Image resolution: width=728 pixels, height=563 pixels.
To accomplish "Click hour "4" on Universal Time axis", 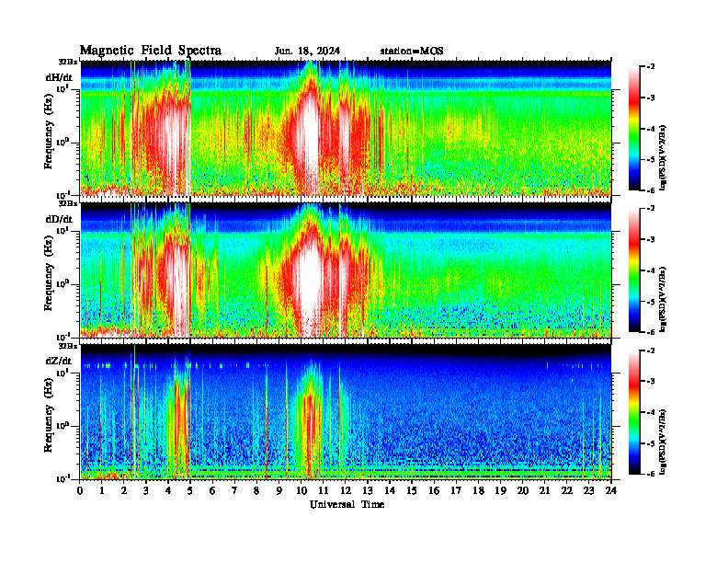I will [168, 491].
